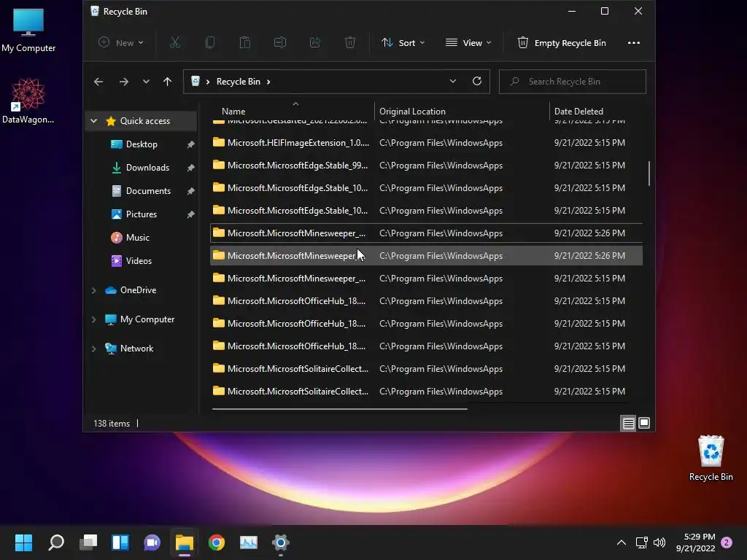Viewport: 747px width, 560px height.
Task: Open notification center badge
Action: (727, 542)
